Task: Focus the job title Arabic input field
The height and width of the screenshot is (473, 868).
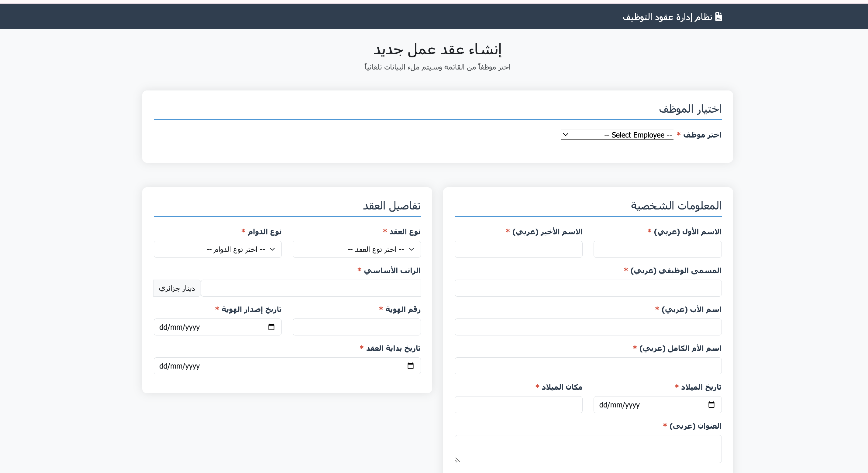Action: click(588, 288)
